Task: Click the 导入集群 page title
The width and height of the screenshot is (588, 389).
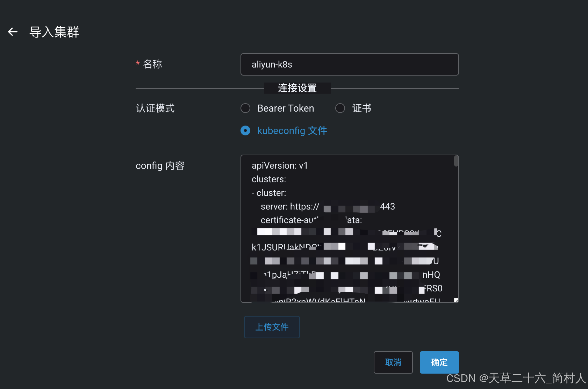Action: click(x=54, y=32)
